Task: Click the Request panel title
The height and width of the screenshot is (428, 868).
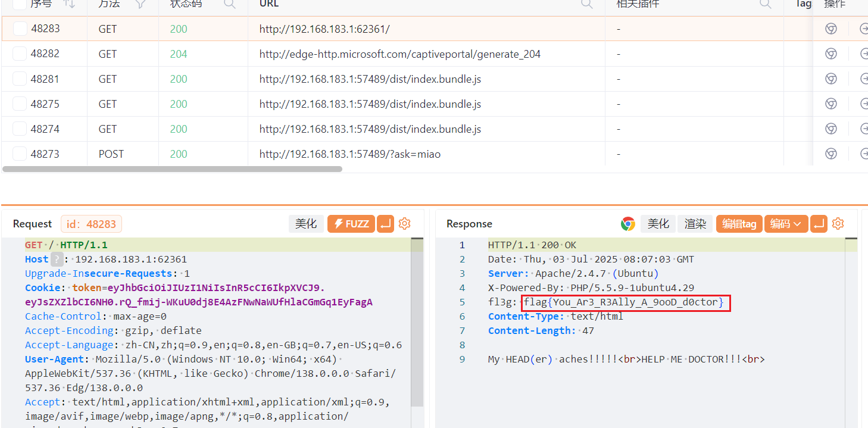Action: coord(32,224)
